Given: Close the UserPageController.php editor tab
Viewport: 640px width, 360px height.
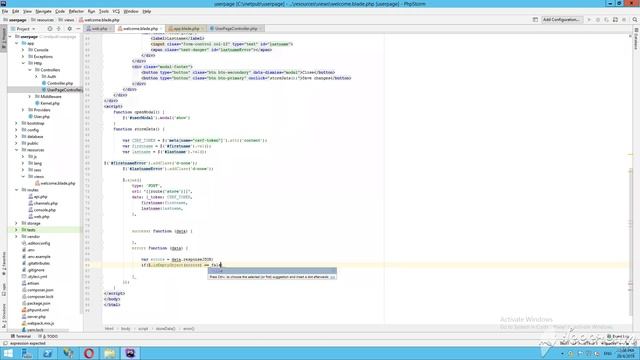Looking at the screenshot, I should (x=261, y=29).
